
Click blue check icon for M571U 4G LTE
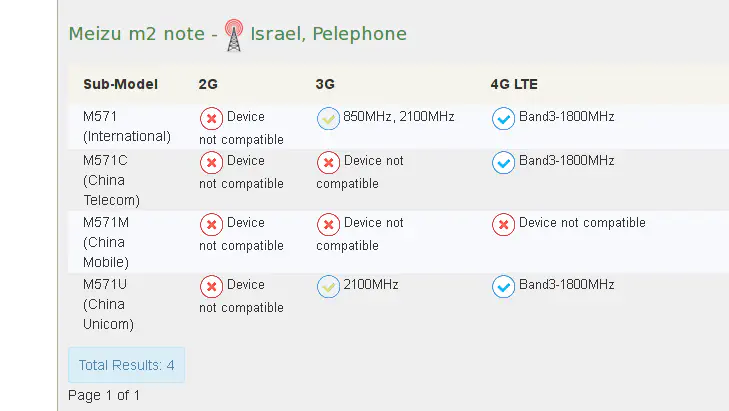tap(504, 286)
